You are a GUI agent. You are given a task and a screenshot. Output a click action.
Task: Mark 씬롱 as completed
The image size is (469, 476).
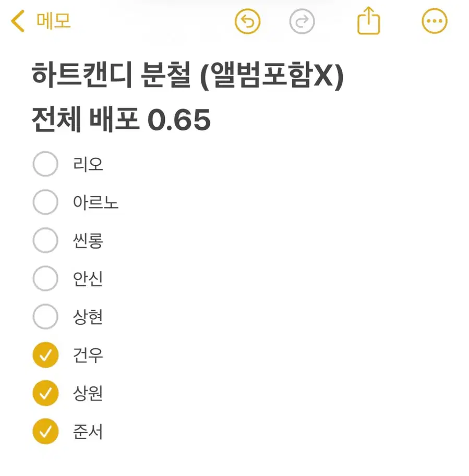coord(45,240)
